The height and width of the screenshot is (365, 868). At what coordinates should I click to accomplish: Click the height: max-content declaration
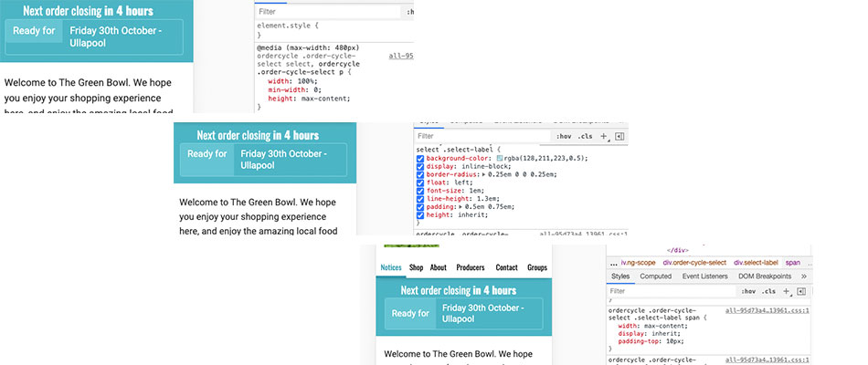tap(310, 99)
